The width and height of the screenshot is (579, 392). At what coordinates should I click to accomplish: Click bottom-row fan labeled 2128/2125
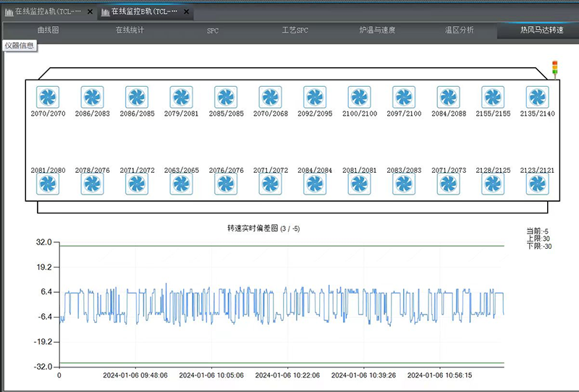point(493,184)
